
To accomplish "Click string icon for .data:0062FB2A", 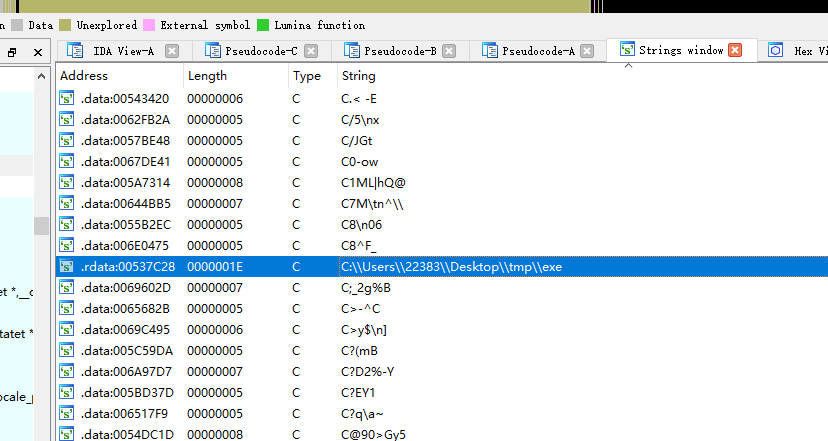I will coord(67,120).
